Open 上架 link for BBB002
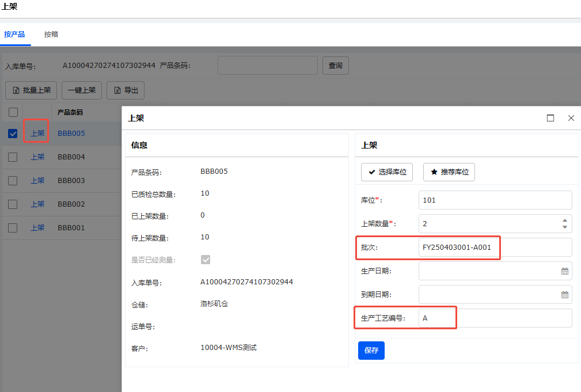 coord(37,204)
